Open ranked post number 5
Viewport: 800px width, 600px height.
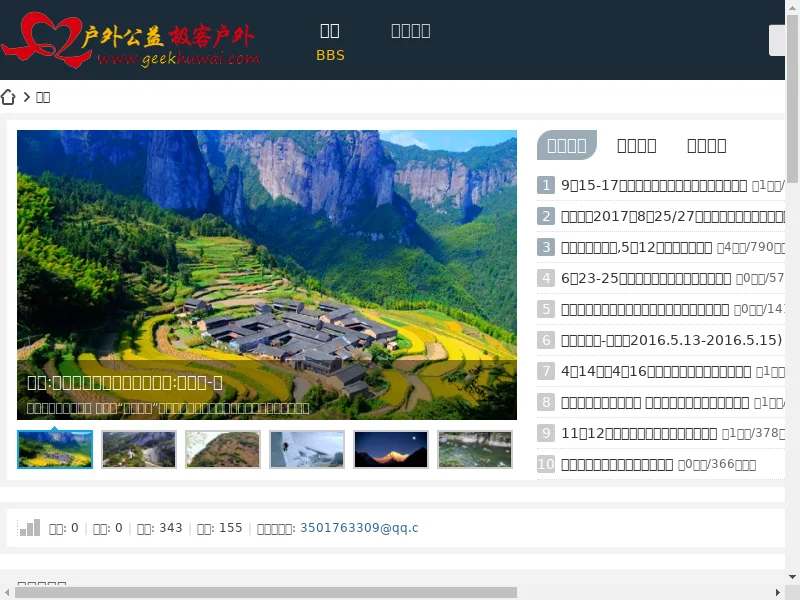645,309
